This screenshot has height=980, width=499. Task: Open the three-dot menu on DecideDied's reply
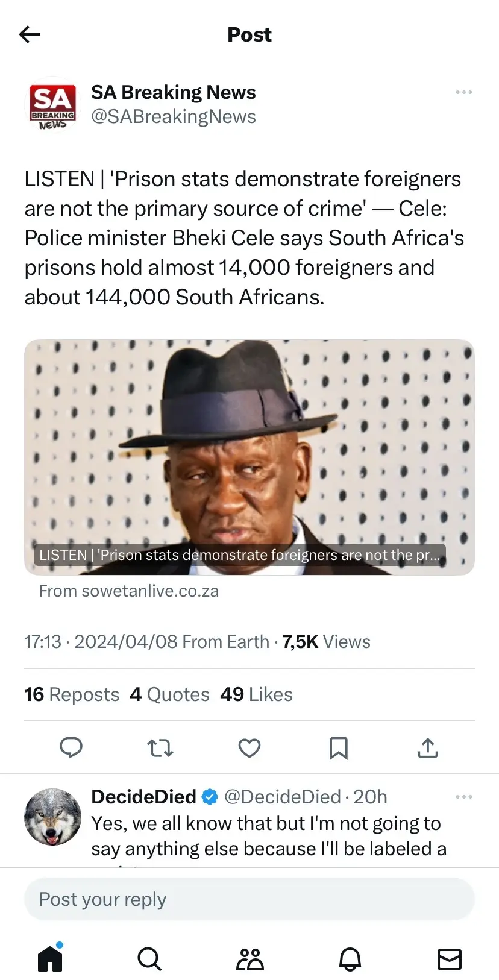(x=463, y=797)
